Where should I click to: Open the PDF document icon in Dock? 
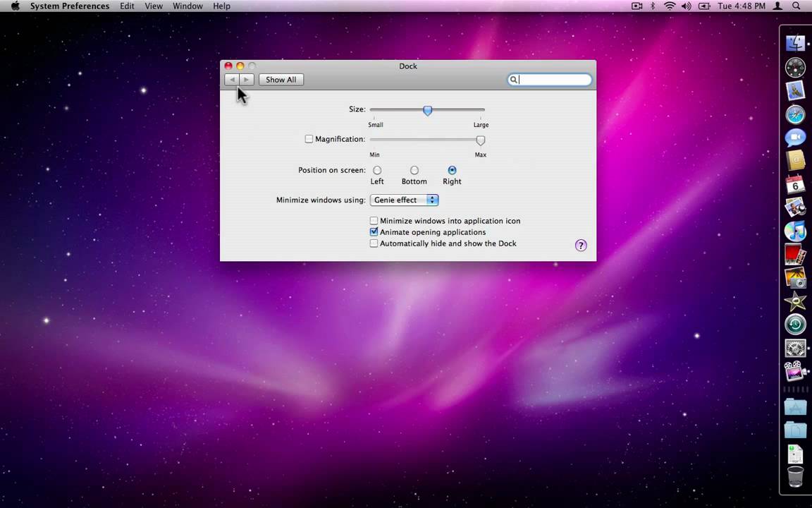tap(795, 454)
